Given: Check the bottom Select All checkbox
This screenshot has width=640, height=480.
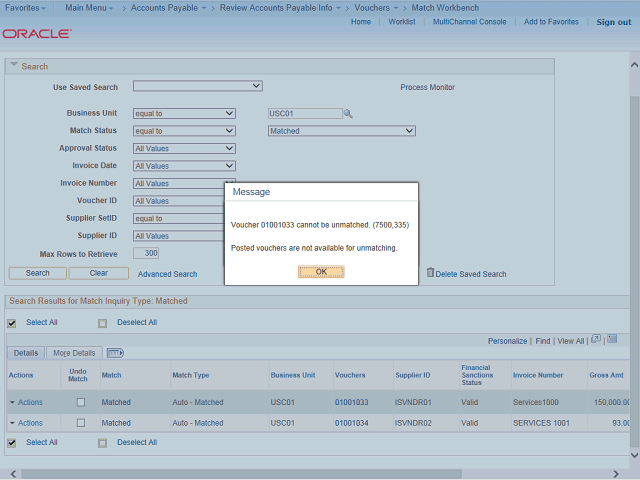Looking at the screenshot, I should click(x=12, y=443).
